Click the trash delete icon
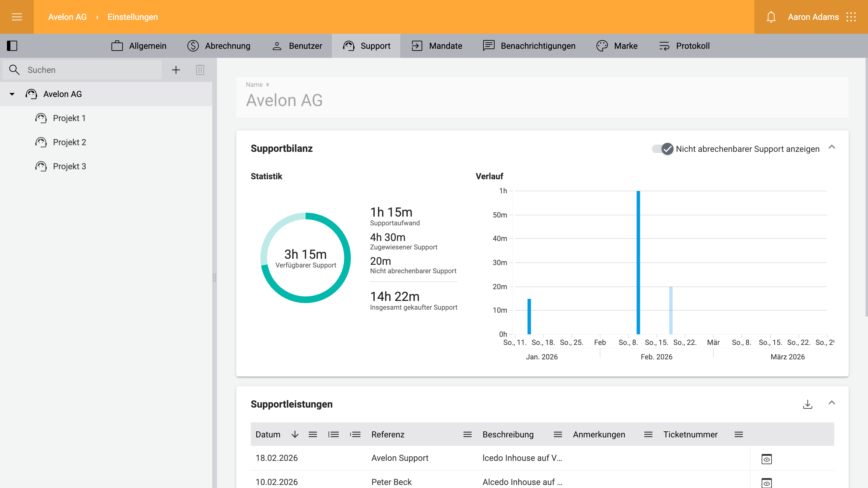868x488 pixels. (200, 70)
